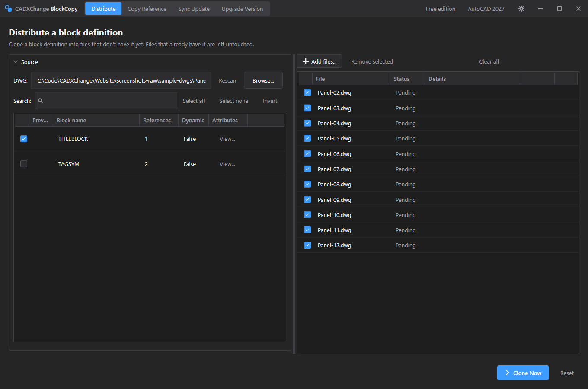
Task: Uncheck Panel-11.dwg checkbox
Action: pyautogui.click(x=307, y=230)
